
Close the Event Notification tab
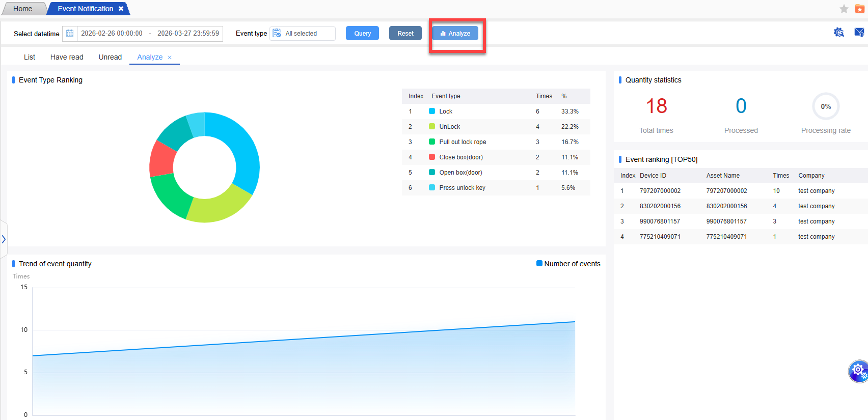121,9
